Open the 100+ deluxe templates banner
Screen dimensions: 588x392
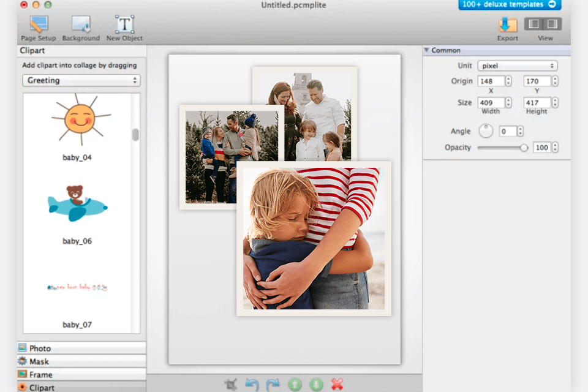[x=509, y=5]
